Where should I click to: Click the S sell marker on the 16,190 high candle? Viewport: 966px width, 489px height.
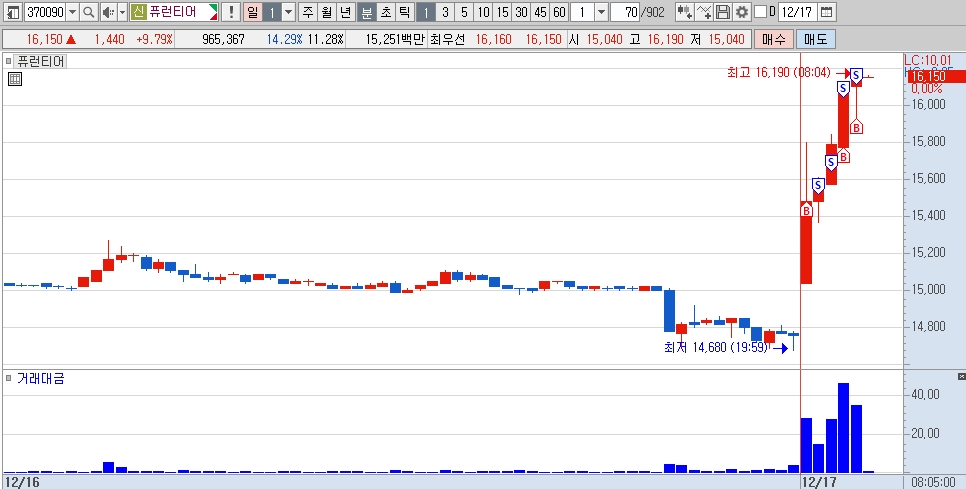(x=856, y=75)
